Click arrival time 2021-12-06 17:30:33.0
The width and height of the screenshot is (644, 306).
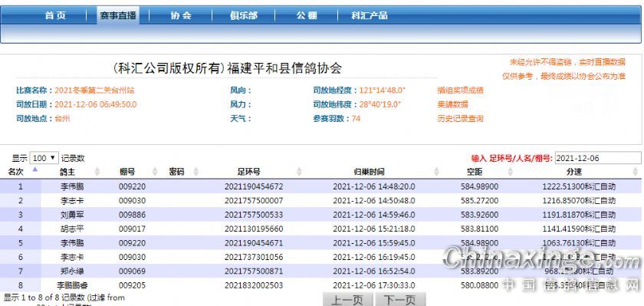[374, 285]
